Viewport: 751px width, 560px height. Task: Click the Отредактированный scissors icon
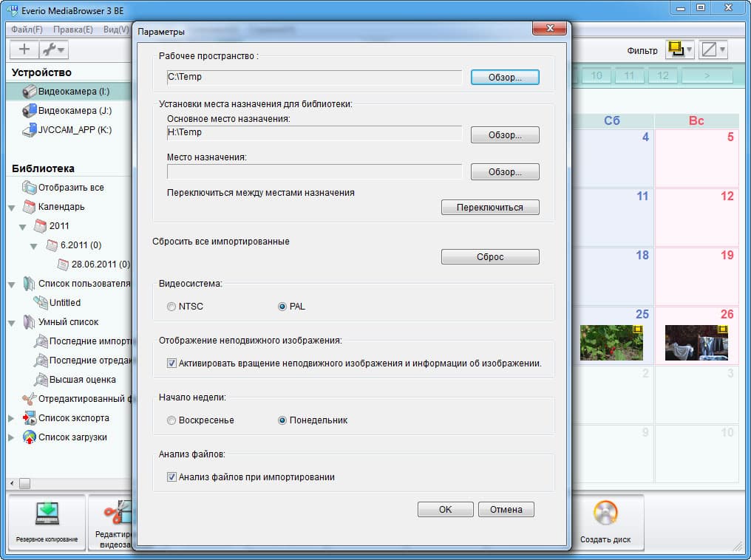30,399
